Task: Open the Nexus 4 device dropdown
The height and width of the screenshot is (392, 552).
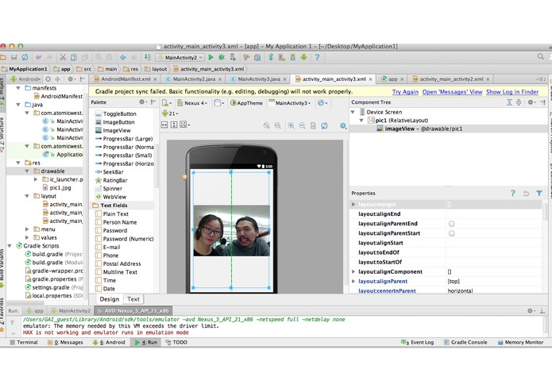Action: click(x=192, y=103)
